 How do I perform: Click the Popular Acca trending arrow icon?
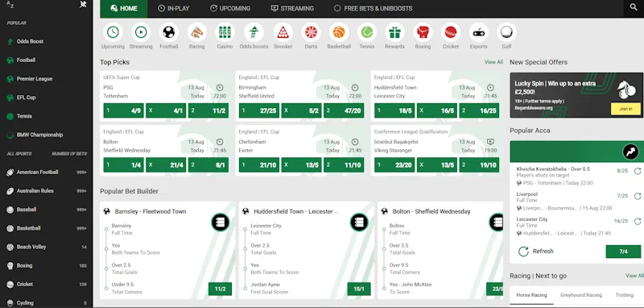(x=630, y=152)
